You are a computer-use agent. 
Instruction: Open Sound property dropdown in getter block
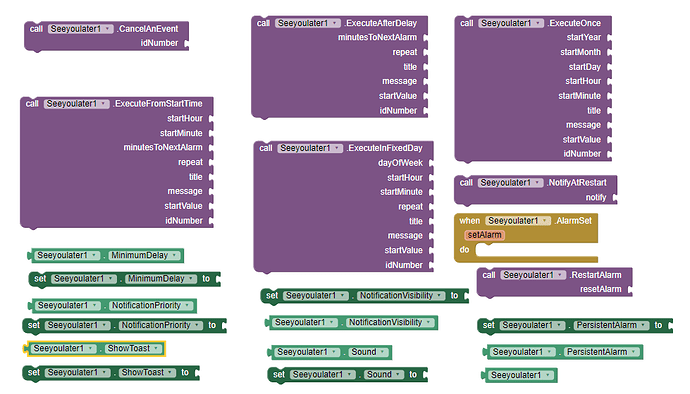[369, 352]
